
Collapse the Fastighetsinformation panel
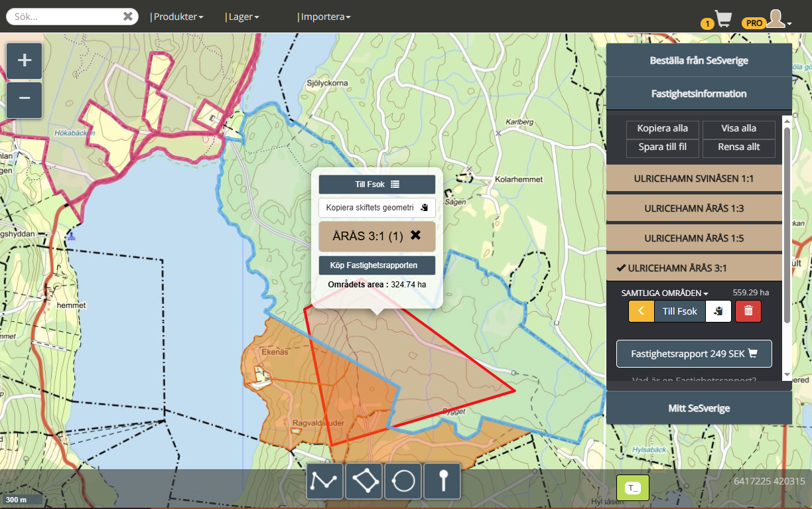pos(699,94)
